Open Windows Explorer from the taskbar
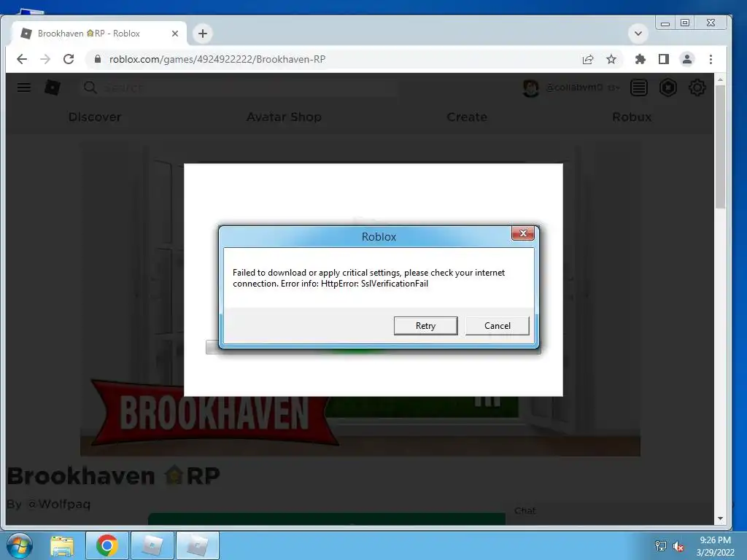Viewport: 747px width, 560px height. pyautogui.click(x=62, y=545)
